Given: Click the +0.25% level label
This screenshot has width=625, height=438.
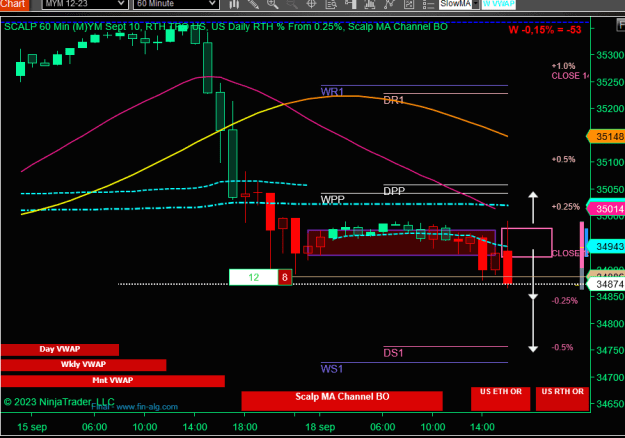Looking at the screenshot, I should click(566, 207).
